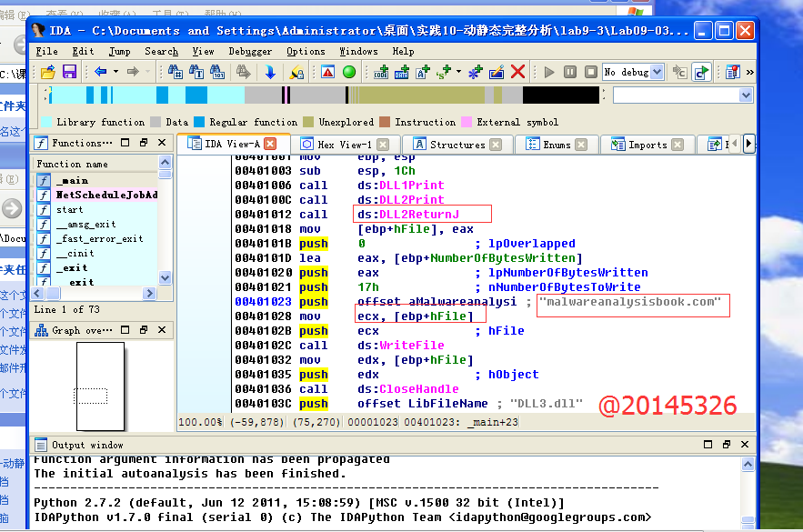Click the blue down-arrow toolbar icon

pos(270,72)
